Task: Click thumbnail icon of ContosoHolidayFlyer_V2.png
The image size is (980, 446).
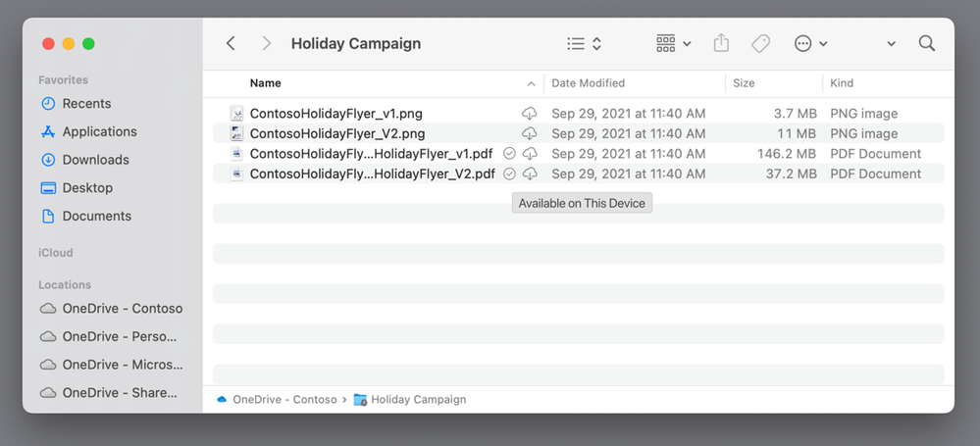Action: click(236, 133)
